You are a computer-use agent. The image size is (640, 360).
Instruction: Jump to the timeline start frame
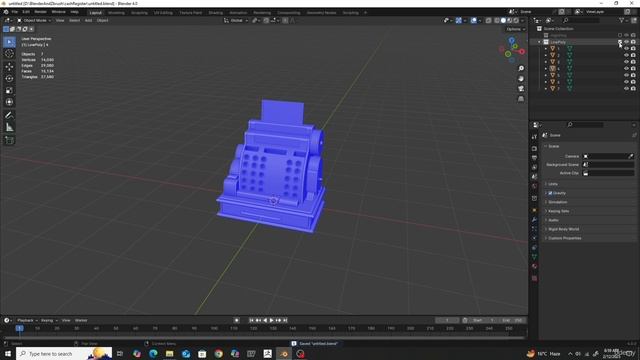(251, 320)
